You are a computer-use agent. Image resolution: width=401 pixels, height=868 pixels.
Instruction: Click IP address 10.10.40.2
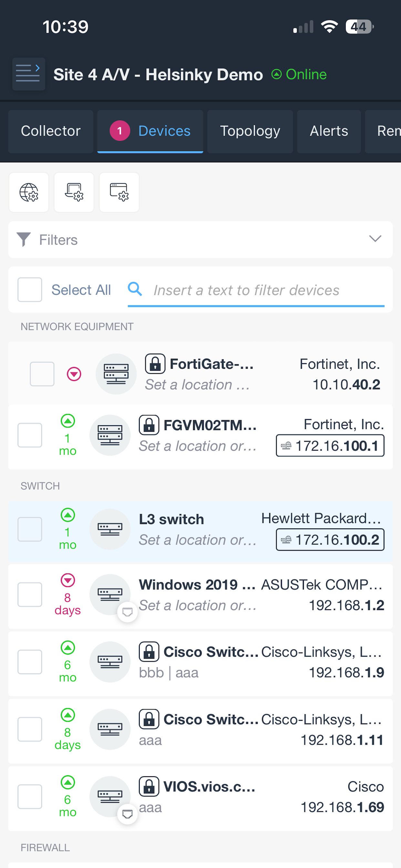coord(346,385)
